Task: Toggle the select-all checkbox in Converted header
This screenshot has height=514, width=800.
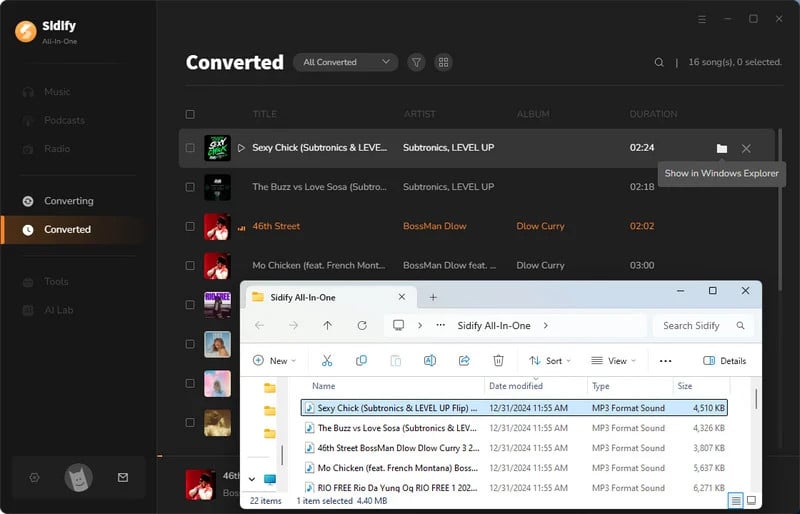Action: pos(190,114)
